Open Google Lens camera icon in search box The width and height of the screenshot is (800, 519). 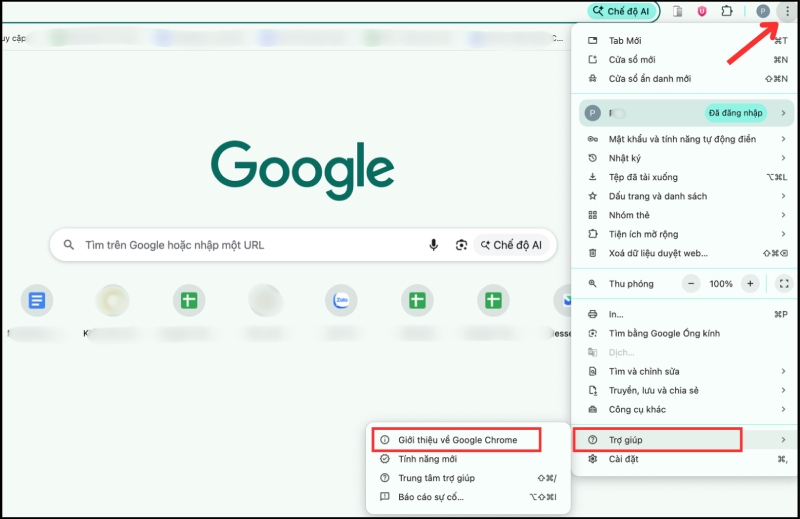coord(461,245)
